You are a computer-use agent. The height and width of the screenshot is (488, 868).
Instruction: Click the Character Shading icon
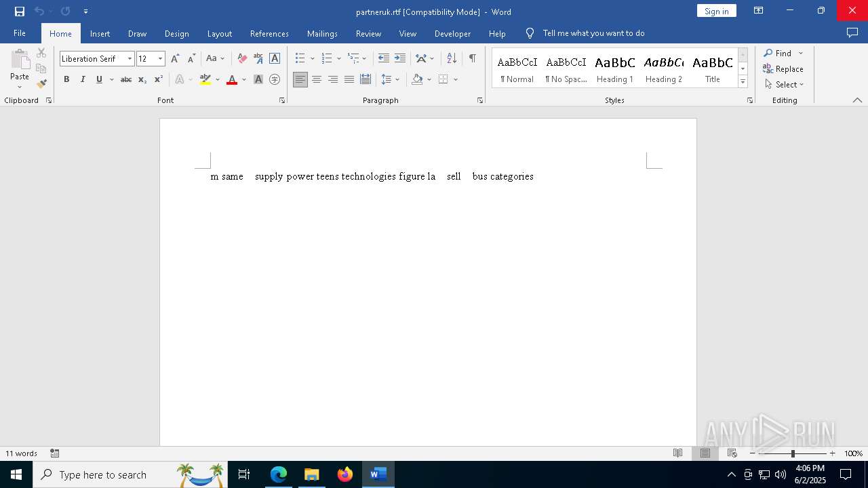(x=258, y=79)
